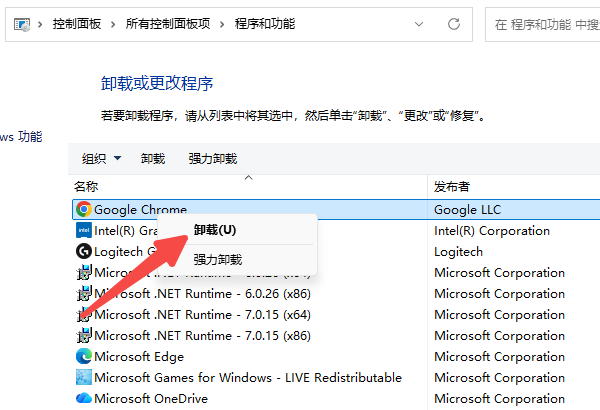The image size is (600, 410).
Task: Click Microsoft Corporation beside Microsoft OneDrive
Action: click(x=499, y=399)
